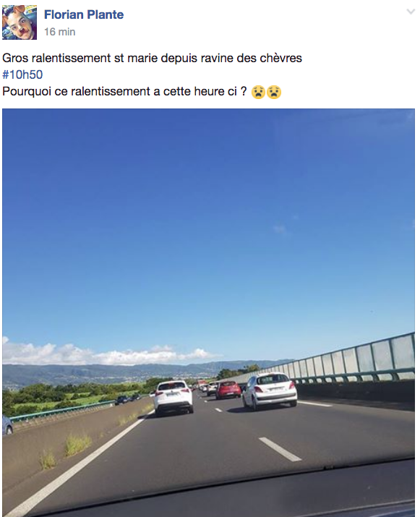Click the first worried face emoji
420x517 pixels.
(258, 92)
